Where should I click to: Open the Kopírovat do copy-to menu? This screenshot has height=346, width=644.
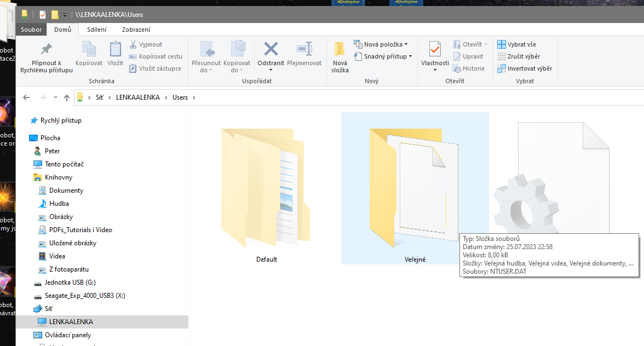[x=237, y=56]
